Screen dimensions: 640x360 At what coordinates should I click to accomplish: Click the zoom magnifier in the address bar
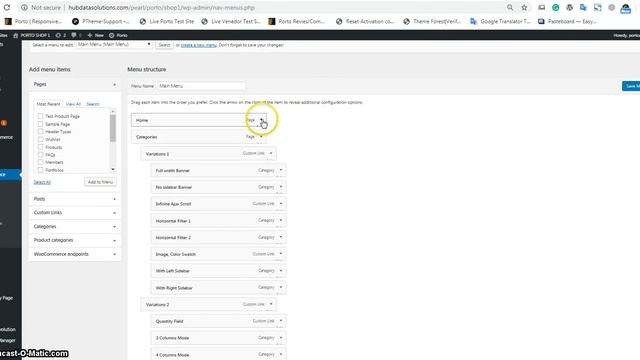[x=510, y=7]
